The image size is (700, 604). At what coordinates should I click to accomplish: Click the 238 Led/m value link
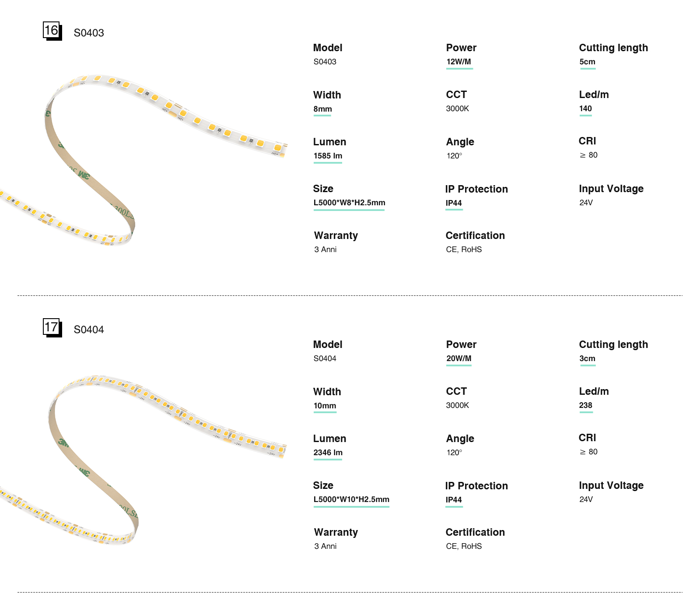(x=585, y=405)
